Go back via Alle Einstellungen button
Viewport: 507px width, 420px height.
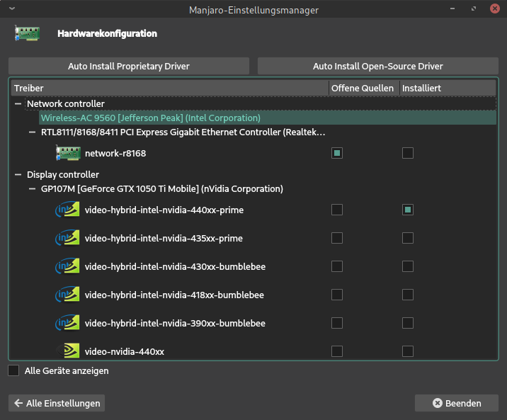click(57, 403)
